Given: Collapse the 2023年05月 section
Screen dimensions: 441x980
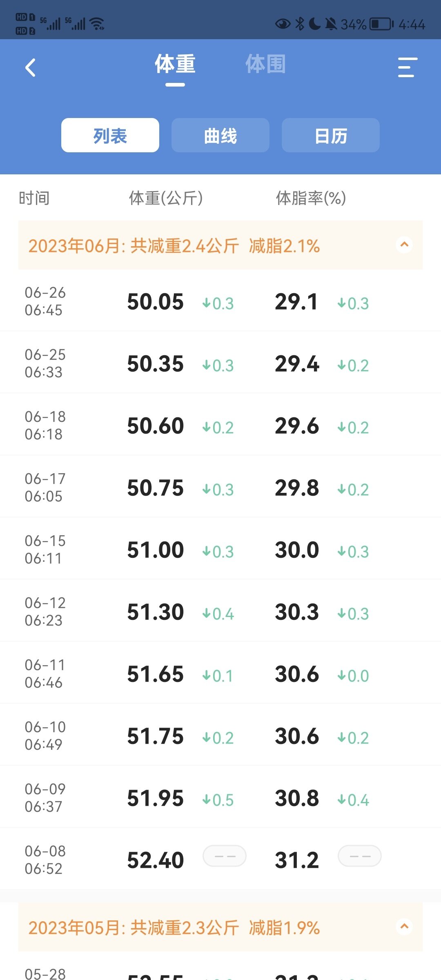Looking at the screenshot, I should click(x=404, y=927).
